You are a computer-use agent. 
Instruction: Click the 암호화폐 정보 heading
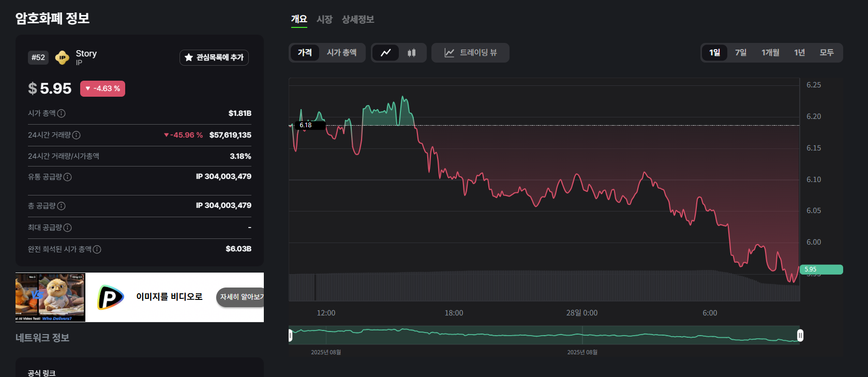click(x=52, y=19)
